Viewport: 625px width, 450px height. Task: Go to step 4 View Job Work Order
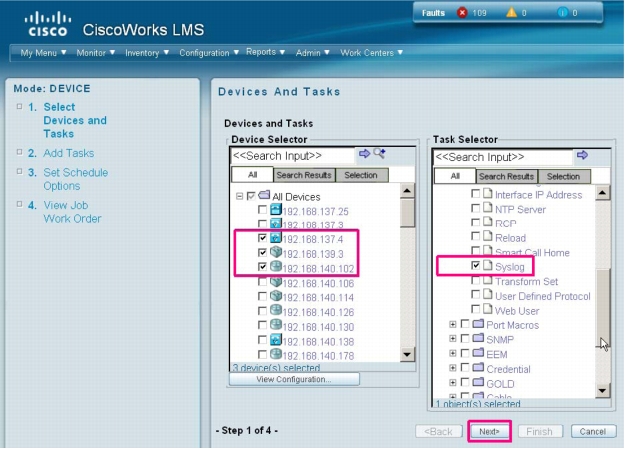(x=72, y=212)
